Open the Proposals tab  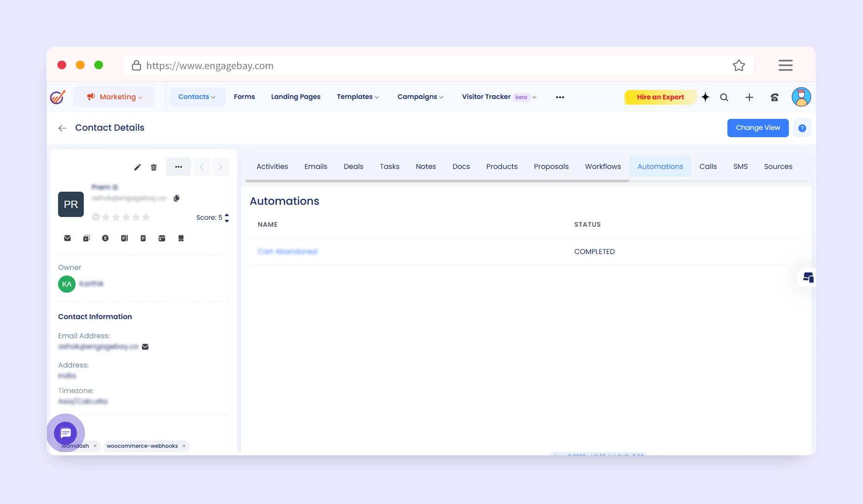click(551, 166)
